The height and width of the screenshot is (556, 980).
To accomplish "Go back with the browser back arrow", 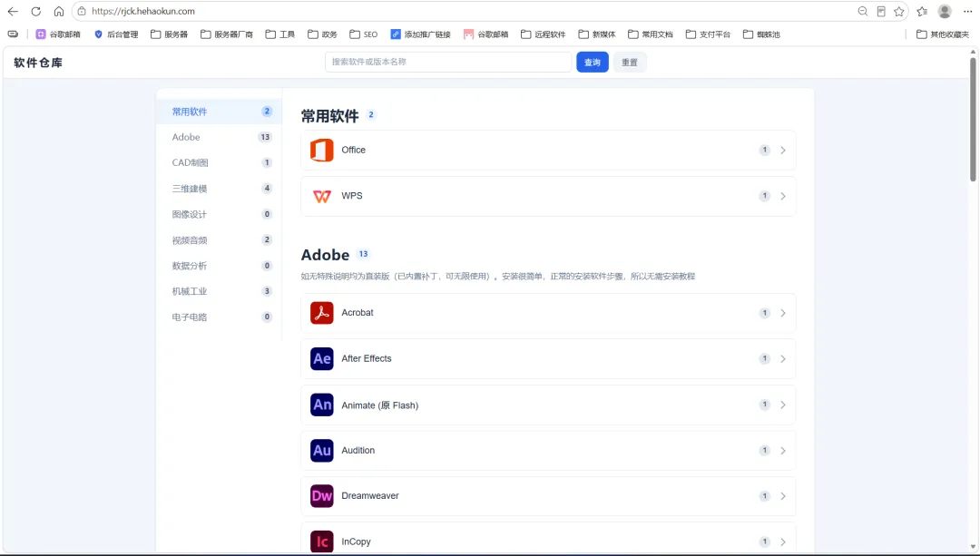I will coord(13,11).
